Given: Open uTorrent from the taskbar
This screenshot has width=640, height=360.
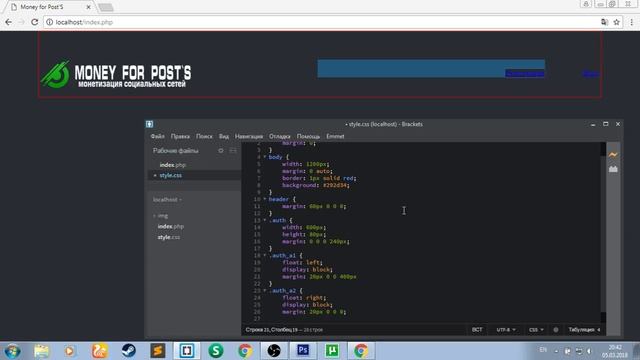Looking at the screenshot, I should tap(332, 351).
